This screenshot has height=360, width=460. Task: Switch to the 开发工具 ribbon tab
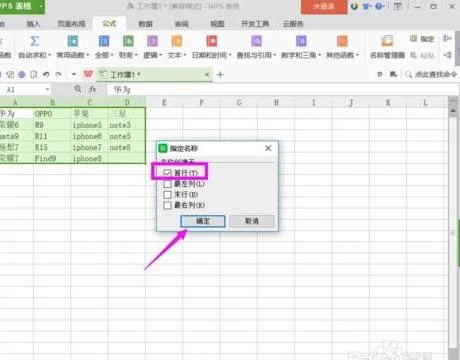(x=255, y=24)
